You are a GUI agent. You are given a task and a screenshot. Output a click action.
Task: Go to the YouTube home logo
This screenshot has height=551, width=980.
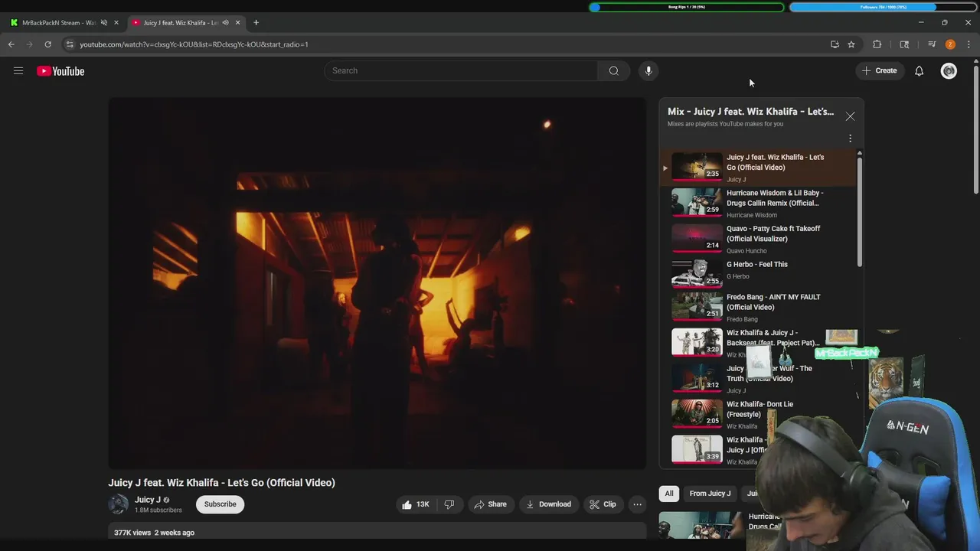tap(60, 71)
